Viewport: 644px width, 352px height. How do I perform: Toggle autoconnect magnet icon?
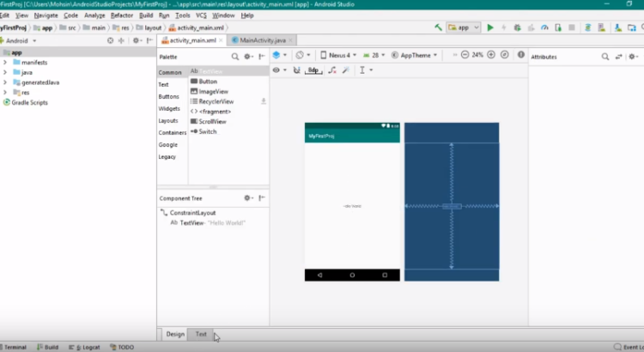(296, 70)
